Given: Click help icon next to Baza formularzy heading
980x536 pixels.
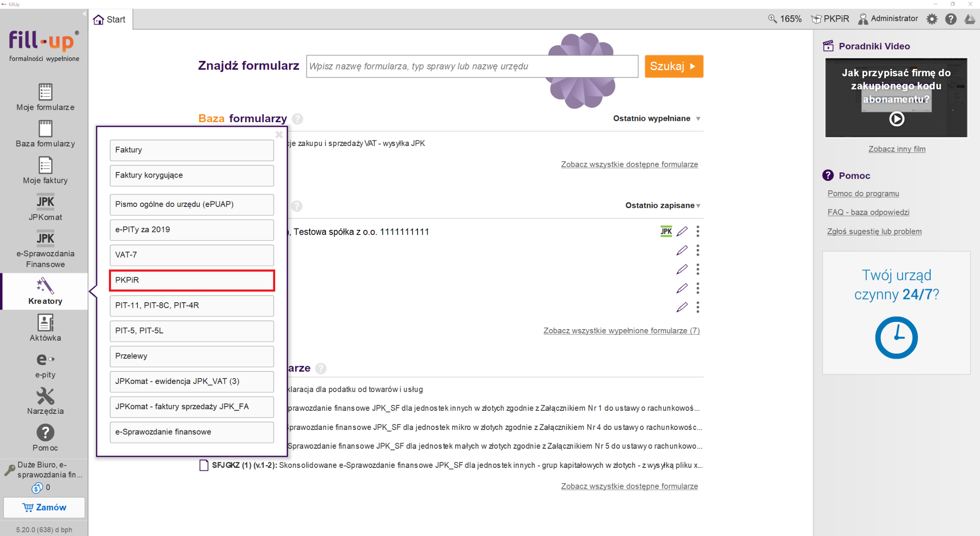Looking at the screenshot, I should point(298,119).
